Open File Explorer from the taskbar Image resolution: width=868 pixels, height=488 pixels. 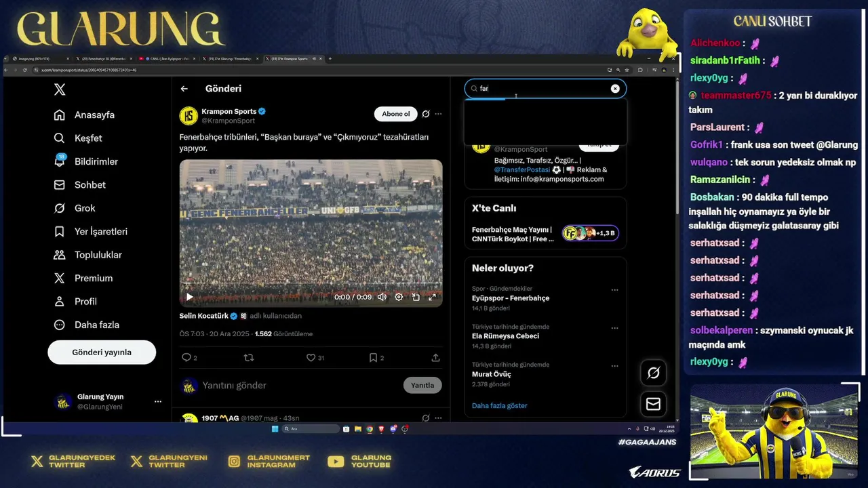358,429
